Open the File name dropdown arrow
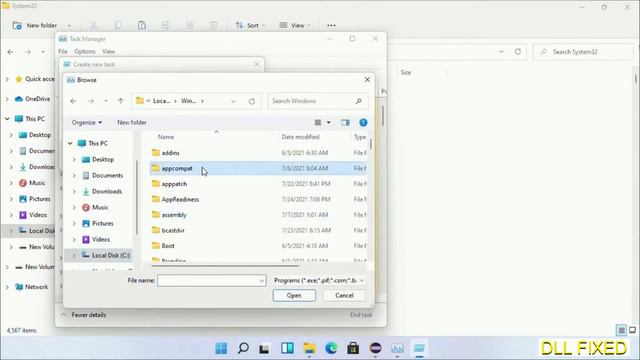Image resolution: width=640 pixels, height=360 pixels. tap(261, 280)
